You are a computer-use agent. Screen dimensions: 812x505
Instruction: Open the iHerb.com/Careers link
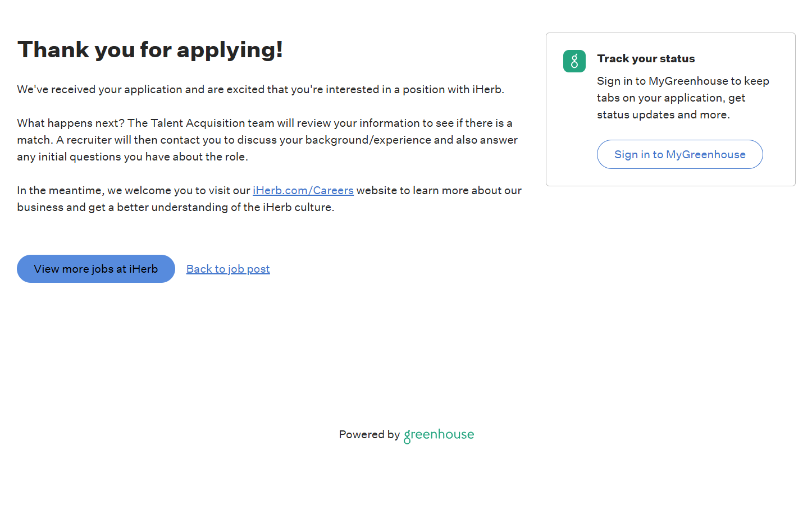[x=303, y=191]
